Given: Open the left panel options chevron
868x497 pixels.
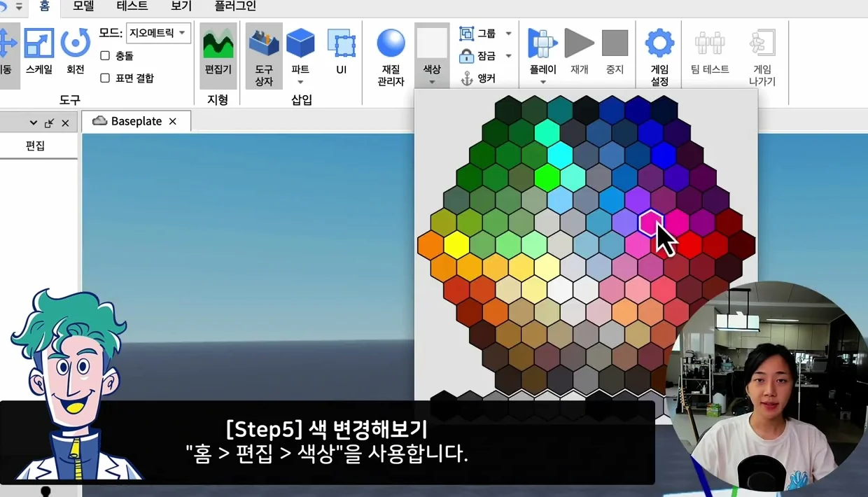Looking at the screenshot, I should pyautogui.click(x=33, y=123).
